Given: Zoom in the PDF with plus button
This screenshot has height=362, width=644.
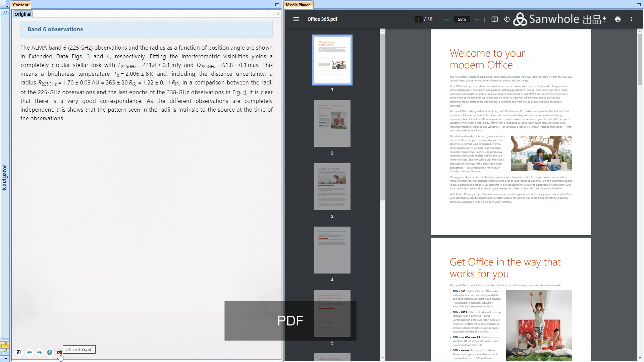Looking at the screenshot, I should 477,19.
